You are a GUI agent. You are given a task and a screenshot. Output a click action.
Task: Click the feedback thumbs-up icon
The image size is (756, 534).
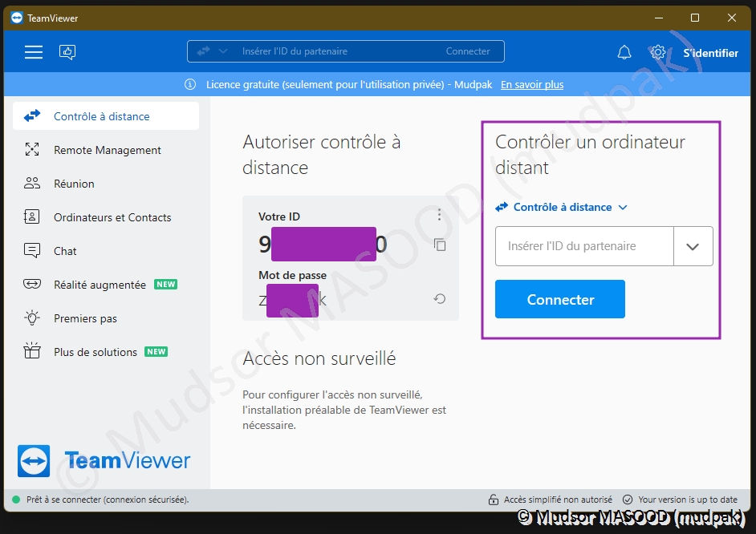click(x=67, y=52)
